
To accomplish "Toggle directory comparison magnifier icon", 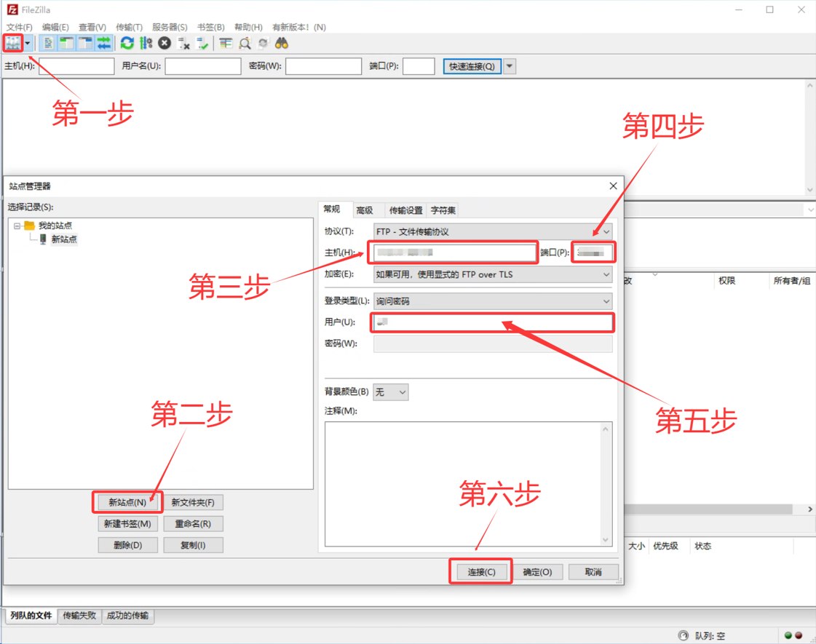I will 245,44.
